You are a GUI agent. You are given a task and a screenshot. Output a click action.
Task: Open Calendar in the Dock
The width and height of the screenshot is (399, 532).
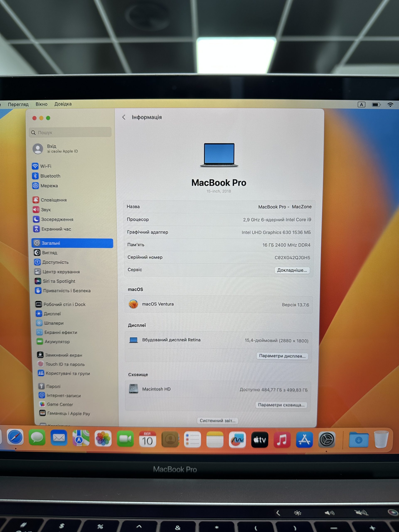pos(147,439)
